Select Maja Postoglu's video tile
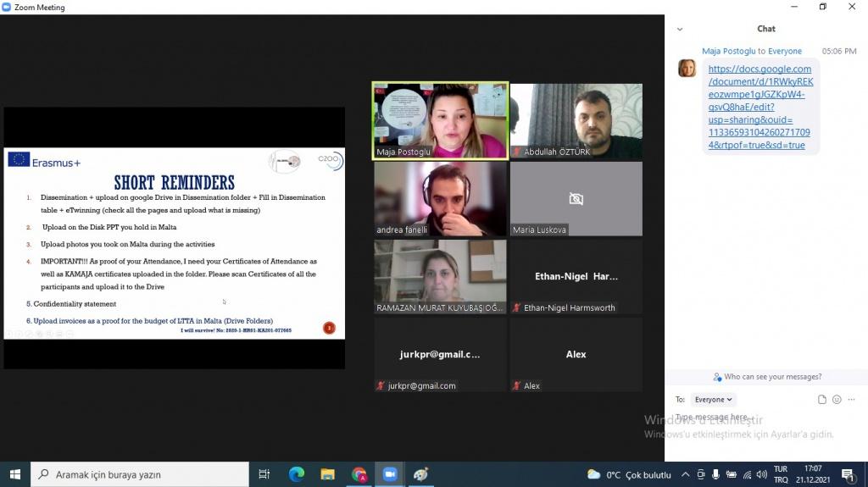This screenshot has height=487, width=868. point(440,120)
